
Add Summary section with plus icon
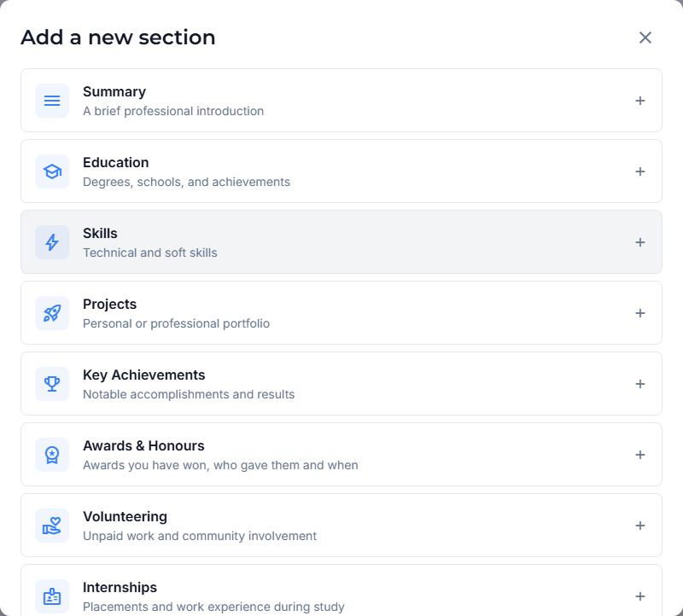tap(639, 101)
